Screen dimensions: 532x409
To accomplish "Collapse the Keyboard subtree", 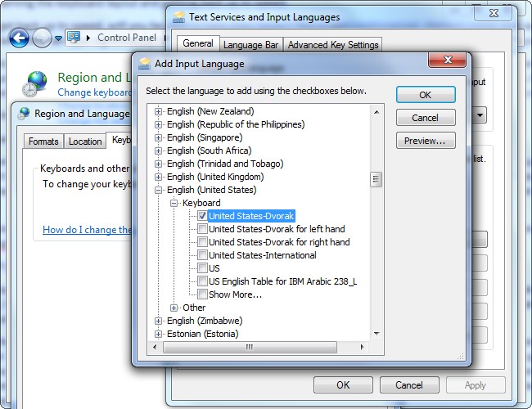I will click(x=174, y=203).
